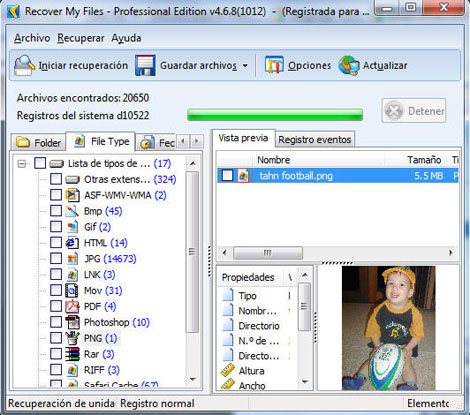The width and height of the screenshot is (470, 415).
Task: Collapse the Lista de tipos tree node
Action: pyautogui.click(x=22, y=164)
